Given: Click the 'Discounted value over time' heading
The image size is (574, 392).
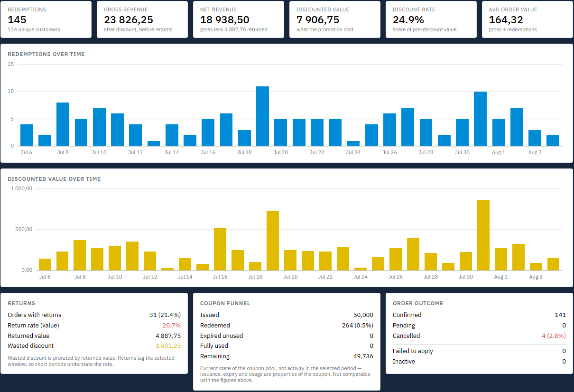Looking at the screenshot, I should 54,179.
